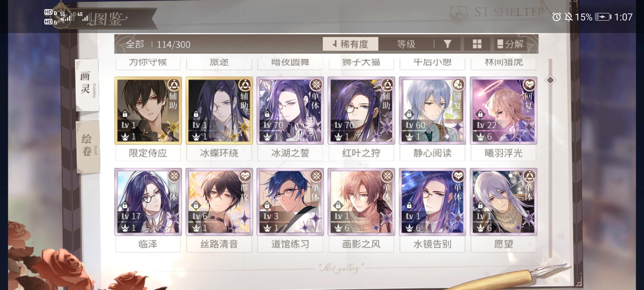Click the attack-type icon on 临泽 card
Viewport: 644px width, 290px height.
[174, 176]
